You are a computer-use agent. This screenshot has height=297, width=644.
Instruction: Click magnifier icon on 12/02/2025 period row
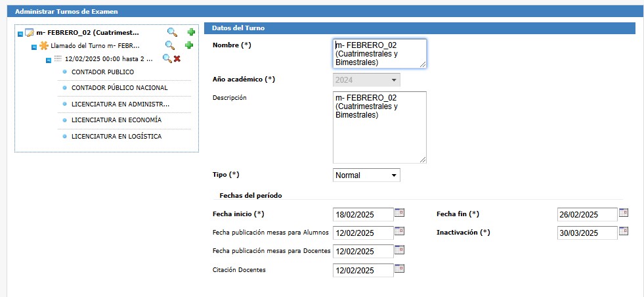[x=167, y=58]
